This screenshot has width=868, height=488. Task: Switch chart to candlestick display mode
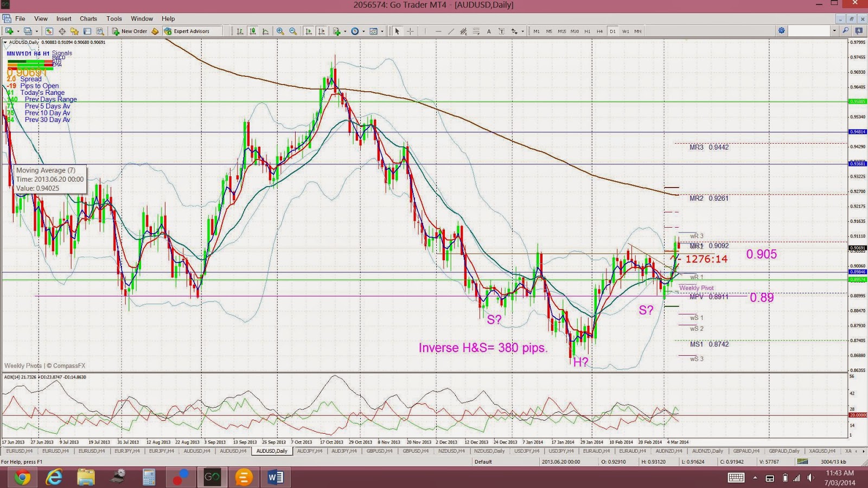(253, 31)
